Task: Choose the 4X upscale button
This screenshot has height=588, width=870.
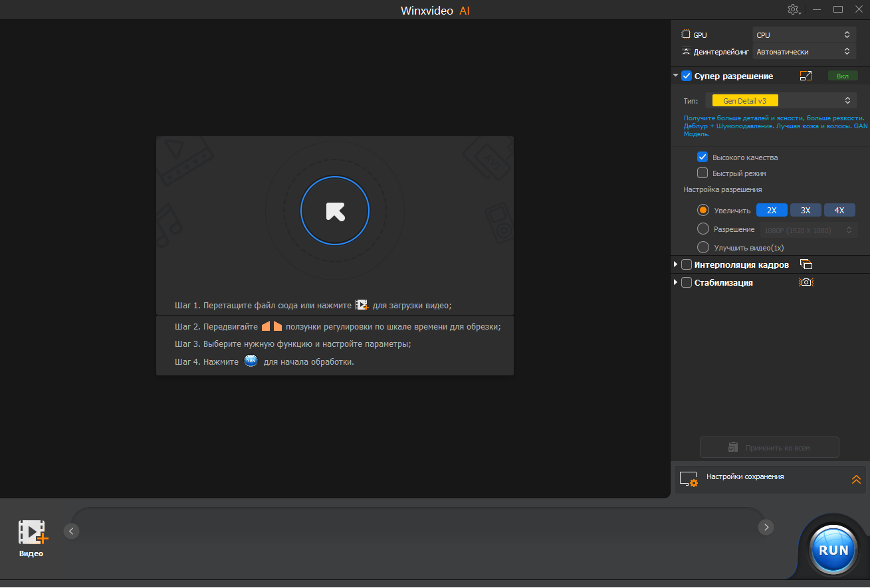Action: coord(839,210)
